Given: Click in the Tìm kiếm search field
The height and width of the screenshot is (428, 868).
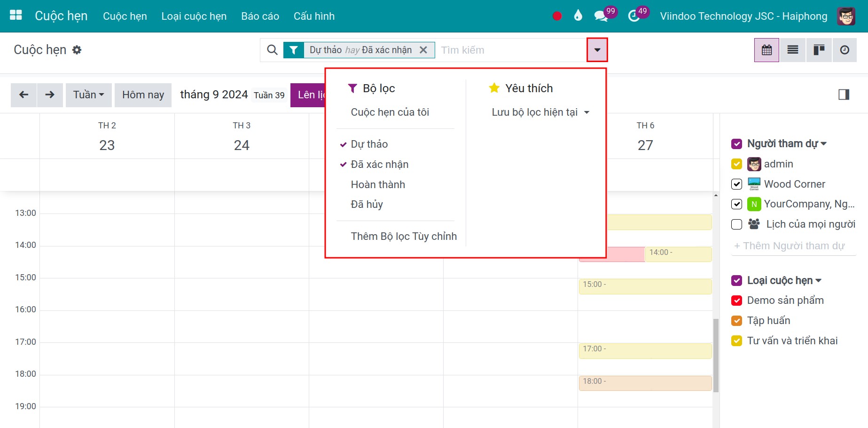Looking at the screenshot, I should (x=511, y=50).
